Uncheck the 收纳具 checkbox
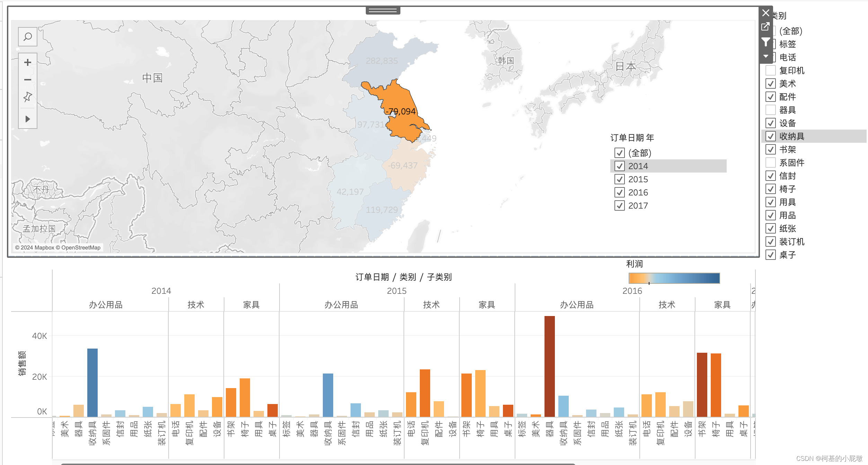 770,136
